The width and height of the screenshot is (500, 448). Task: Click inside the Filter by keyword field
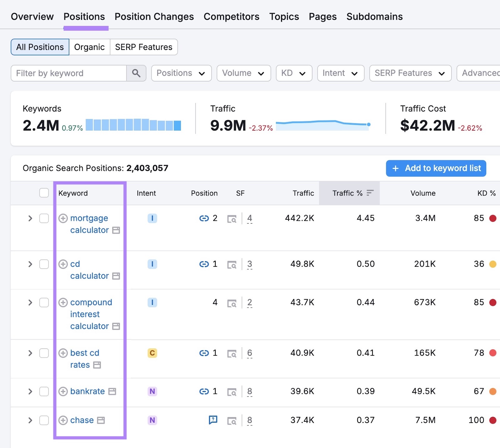click(69, 73)
